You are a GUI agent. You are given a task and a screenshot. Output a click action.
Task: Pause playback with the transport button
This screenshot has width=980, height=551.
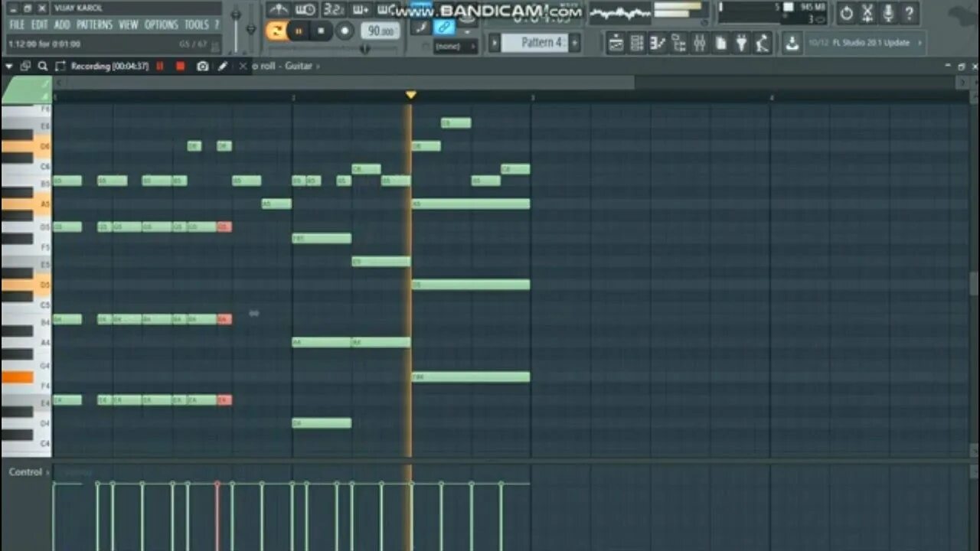coord(299,31)
